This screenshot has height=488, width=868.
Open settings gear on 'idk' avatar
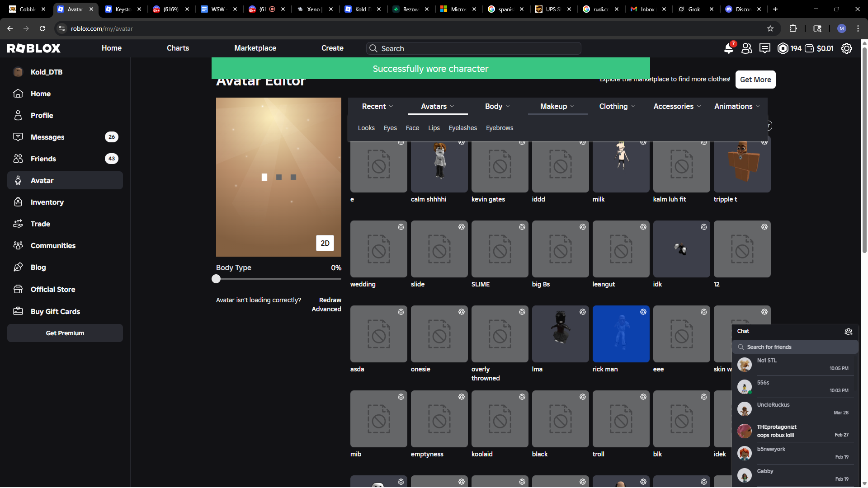pyautogui.click(x=704, y=227)
